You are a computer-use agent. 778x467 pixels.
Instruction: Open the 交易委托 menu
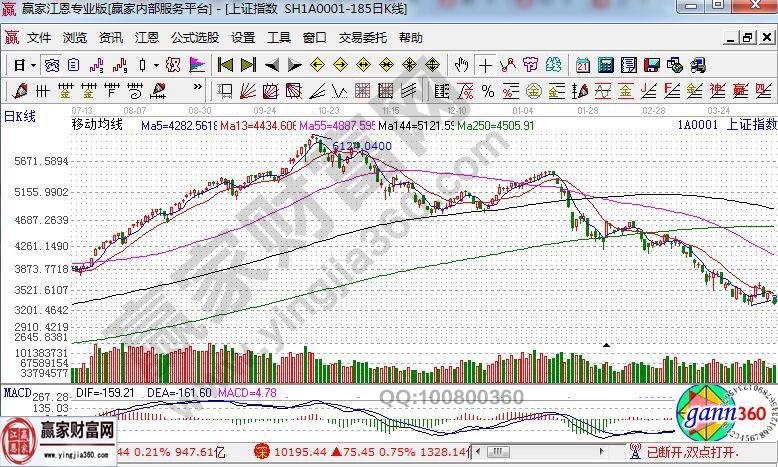(362, 38)
